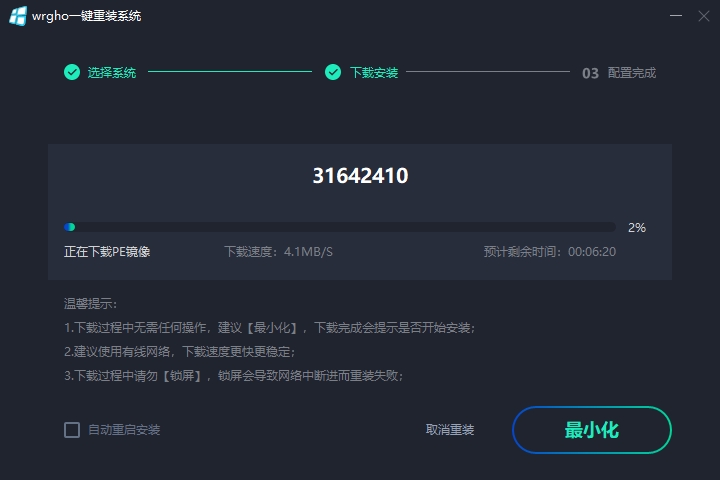Click the 正在下载PE镜像 status text
Image resolution: width=720 pixels, height=480 pixels.
click(107, 252)
